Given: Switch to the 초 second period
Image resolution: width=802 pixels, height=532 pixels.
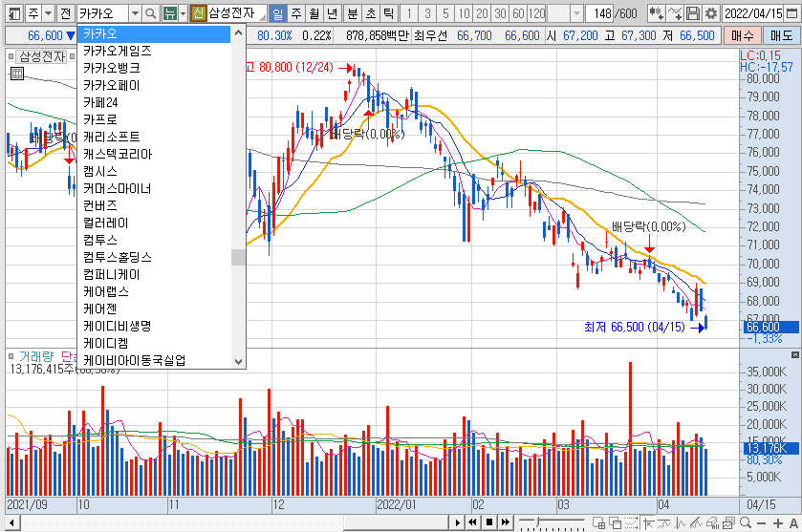Looking at the screenshot, I should 371,13.
